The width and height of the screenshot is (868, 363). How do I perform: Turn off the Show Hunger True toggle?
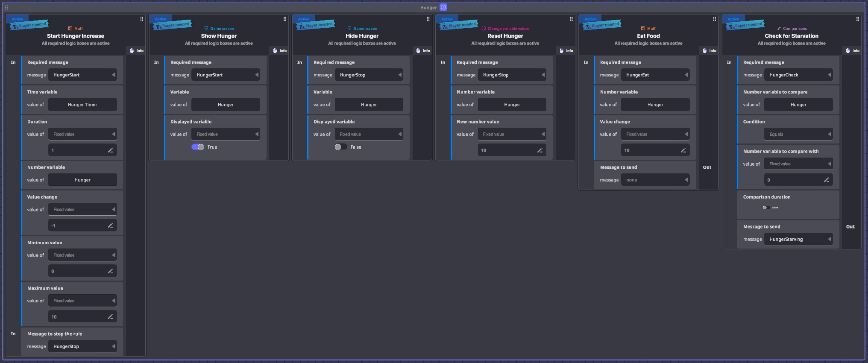point(198,147)
